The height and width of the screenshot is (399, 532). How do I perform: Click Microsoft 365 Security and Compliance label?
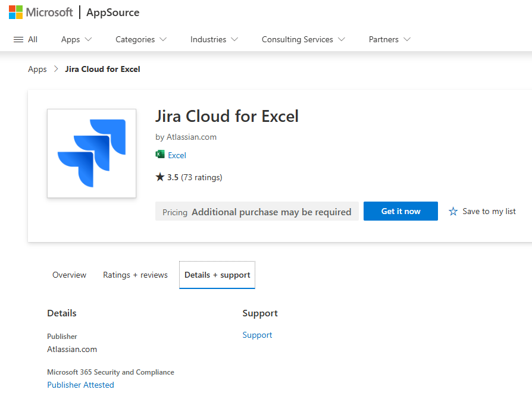click(111, 372)
